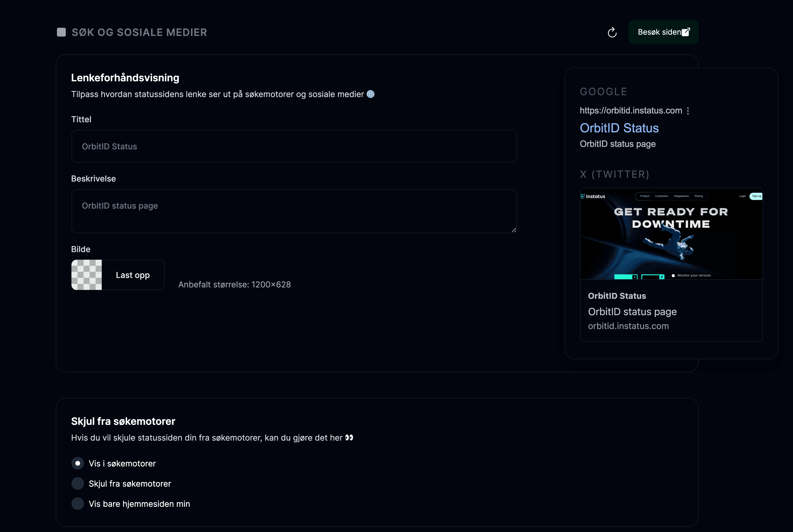
Task: Select the Vis bare hjemmesiden min option
Action: [78, 504]
